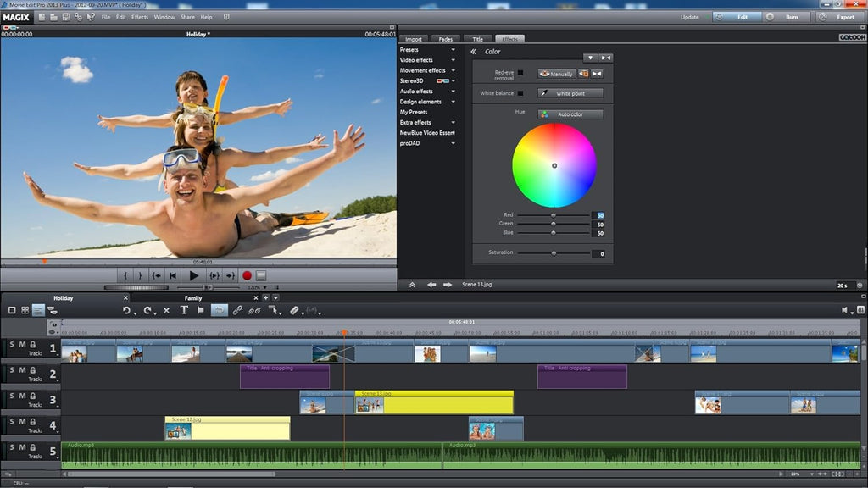This screenshot has height=488, width=868.
Task: Click the Update link
Action: pos(690,17)
